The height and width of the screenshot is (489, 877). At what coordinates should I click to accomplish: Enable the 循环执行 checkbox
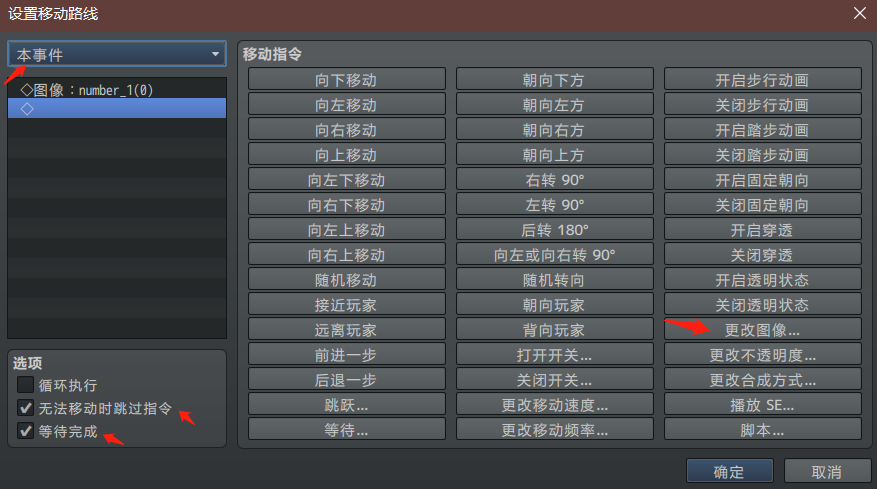(25, 385)
